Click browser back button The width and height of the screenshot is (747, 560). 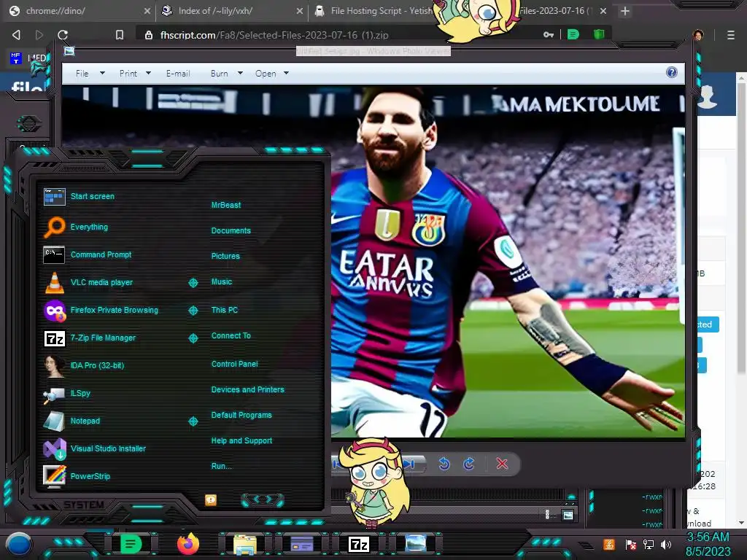click(x=16, y=35)
